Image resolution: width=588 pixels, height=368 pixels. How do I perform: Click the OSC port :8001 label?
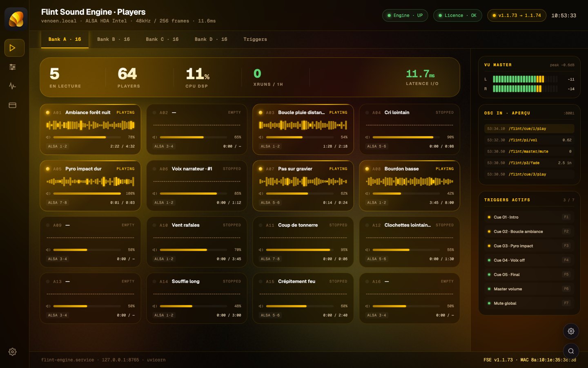[569, 113]
